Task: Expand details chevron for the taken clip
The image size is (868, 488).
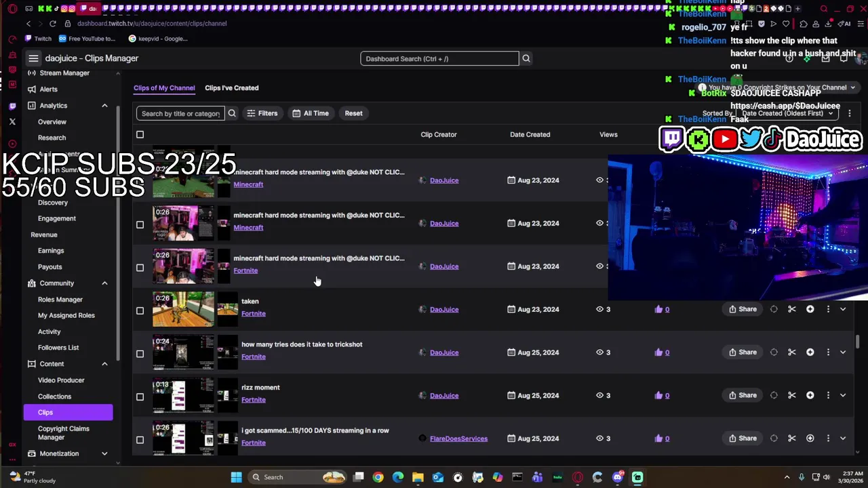Action: point(843,309)
